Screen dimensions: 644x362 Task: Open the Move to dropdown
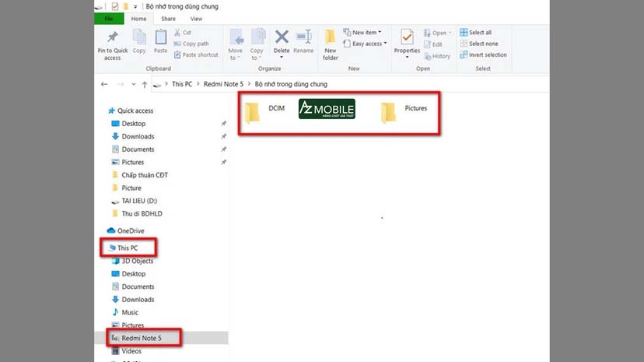click(x=236, y=43)
